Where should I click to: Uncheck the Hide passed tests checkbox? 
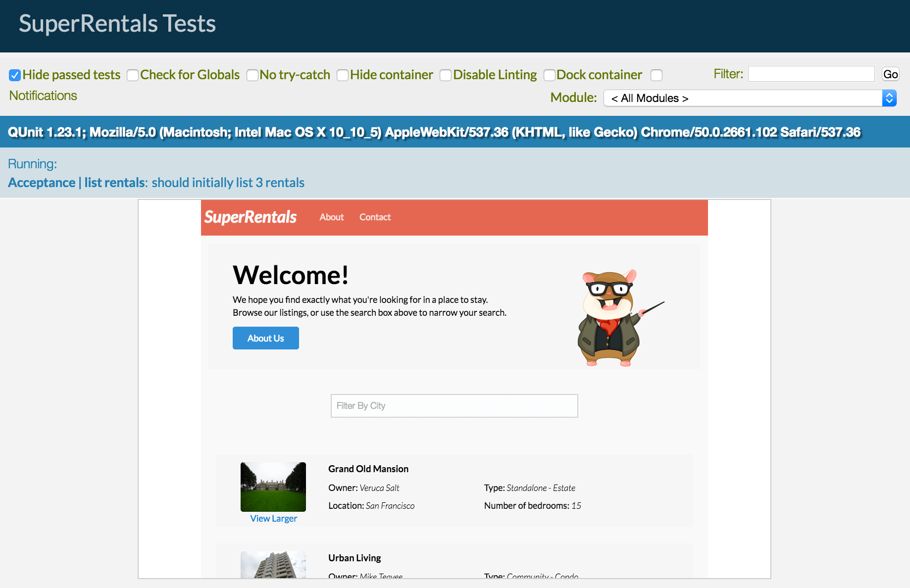pos(14,75)
